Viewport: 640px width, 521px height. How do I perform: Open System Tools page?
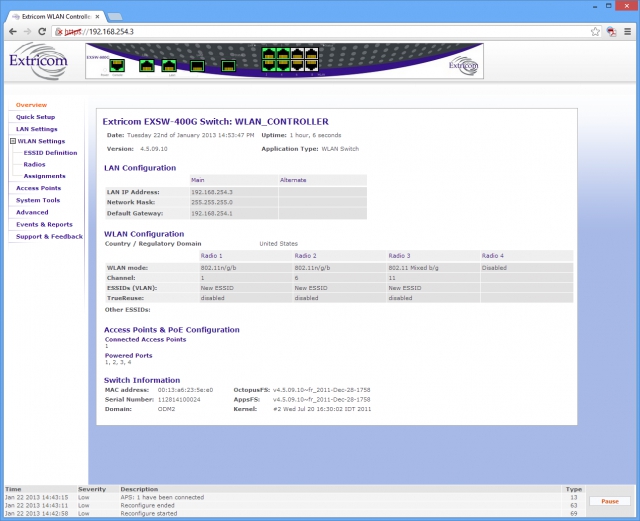click(38, 200)
